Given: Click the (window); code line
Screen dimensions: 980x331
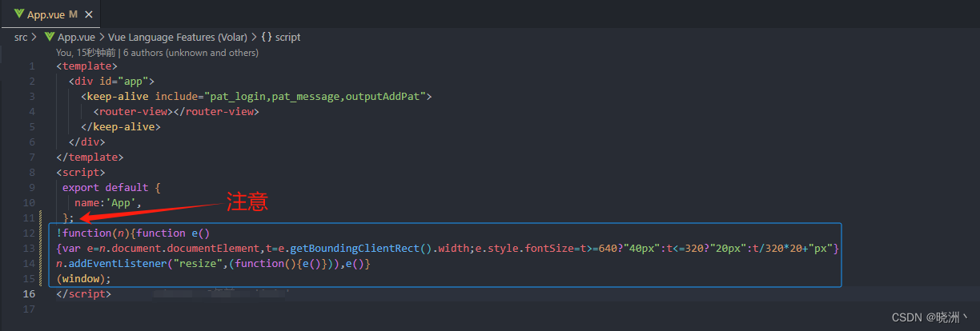Looking at the screenshot, I should 83,278.
